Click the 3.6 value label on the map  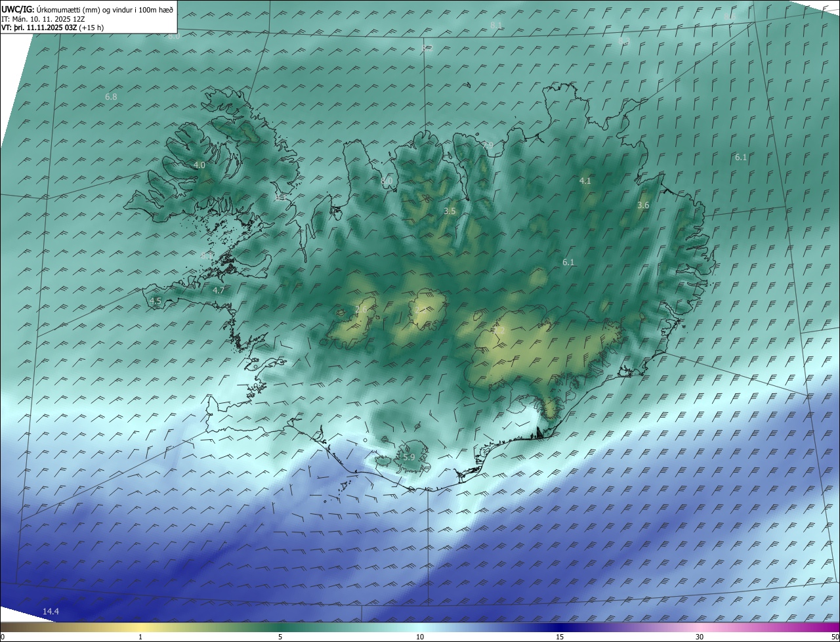(643, 205)
